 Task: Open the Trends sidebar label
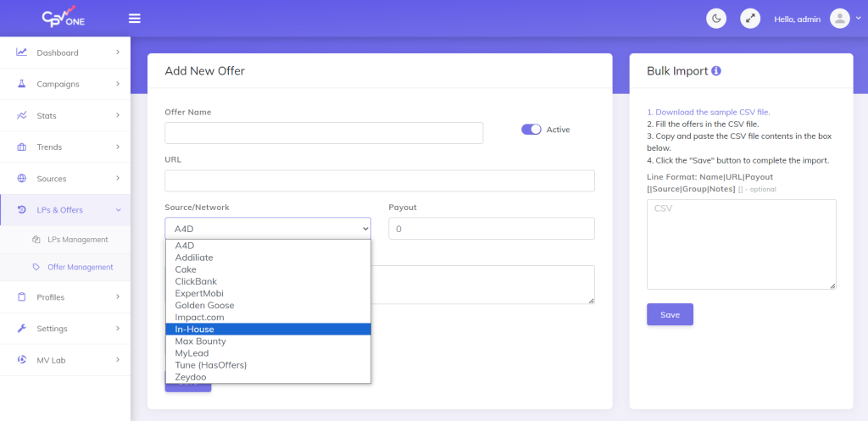tap(49, 147)
